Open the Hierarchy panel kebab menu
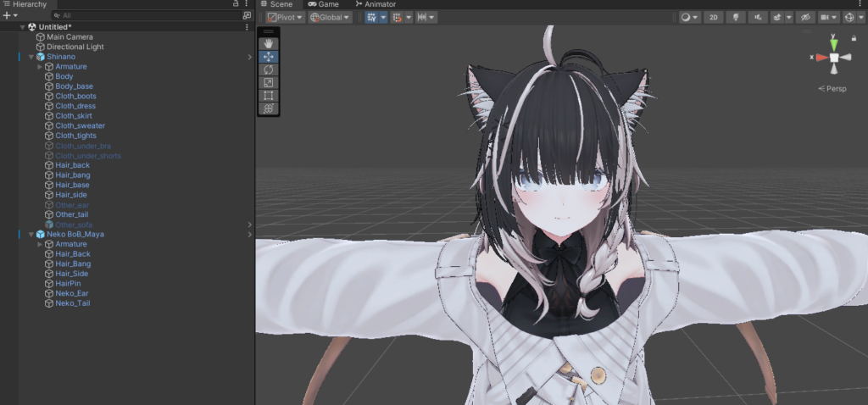The image size is (868, 405). 247,3
